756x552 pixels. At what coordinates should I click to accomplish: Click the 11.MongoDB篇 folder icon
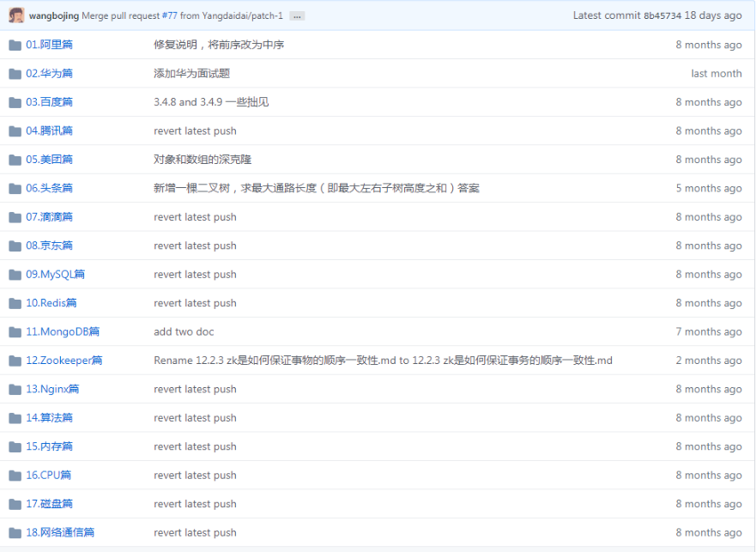click(15, 332)
